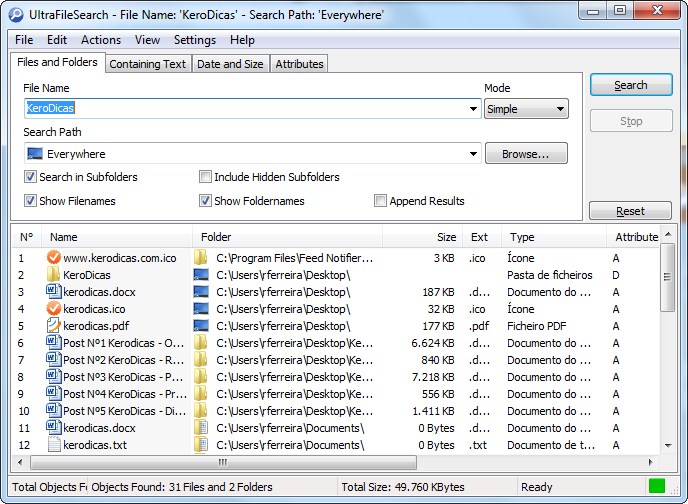Viewport: 688px width, 504px height.
Task: Click the Word icon of Post Nº4 KeroDicas
Action: [54, 393]
